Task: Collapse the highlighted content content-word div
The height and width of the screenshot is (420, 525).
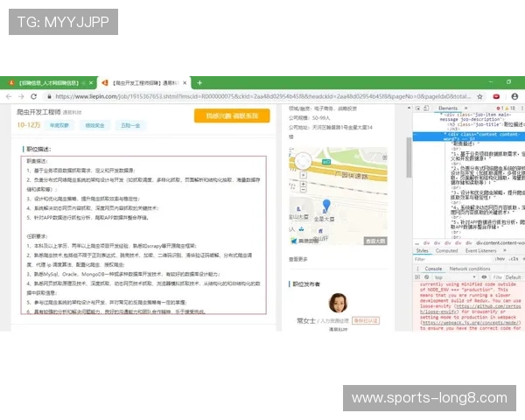Action: [445, 134]
